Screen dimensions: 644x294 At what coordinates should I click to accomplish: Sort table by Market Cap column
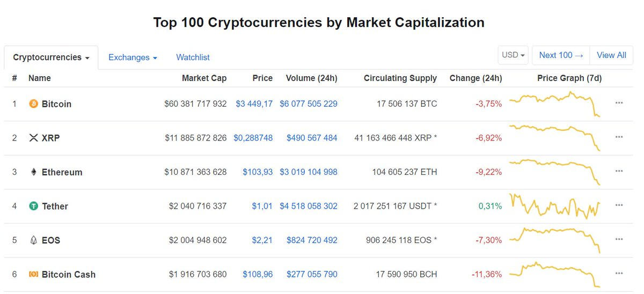(x=204, y=78)
